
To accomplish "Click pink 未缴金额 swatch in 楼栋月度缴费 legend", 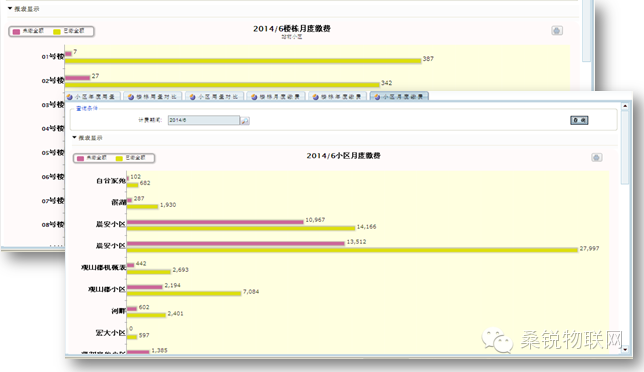I will click(x=16, y=32).
